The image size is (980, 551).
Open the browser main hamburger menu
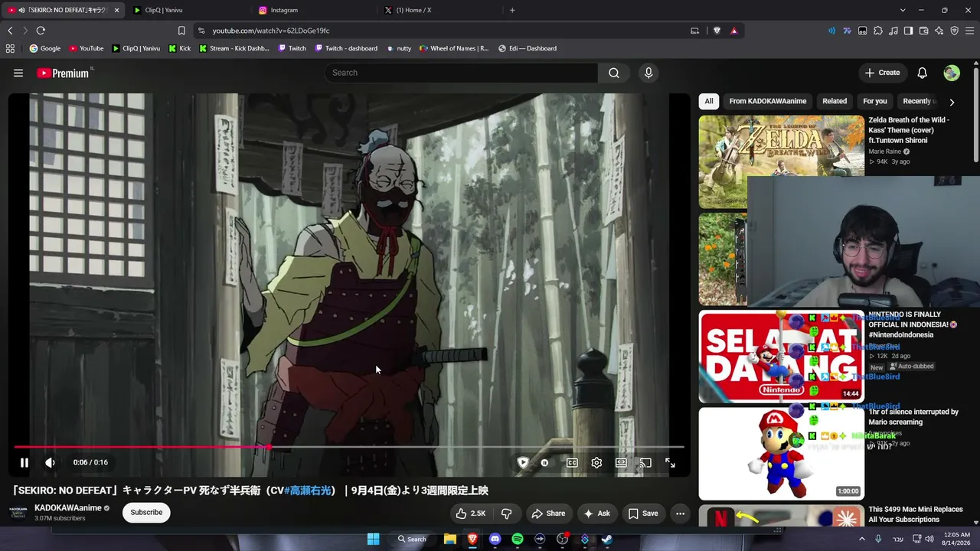tap(969, 31)
